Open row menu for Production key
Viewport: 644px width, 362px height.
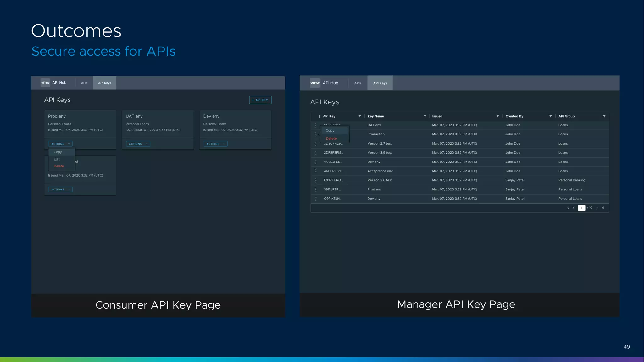[x=316, y=134]
